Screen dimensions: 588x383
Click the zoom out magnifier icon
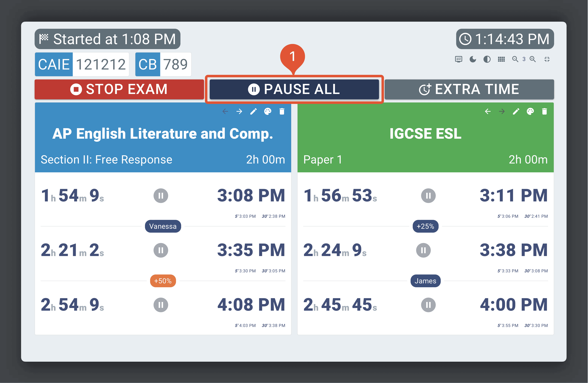(515, 59)
